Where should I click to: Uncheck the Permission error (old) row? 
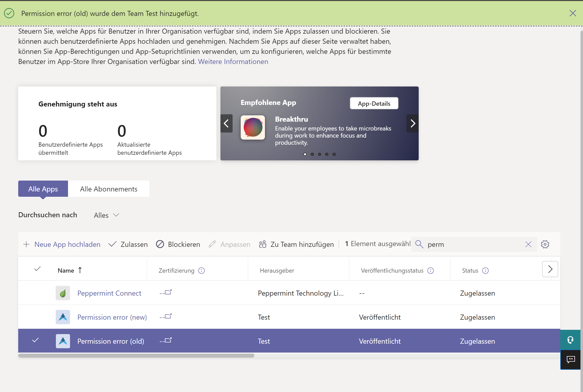[35, 341]
